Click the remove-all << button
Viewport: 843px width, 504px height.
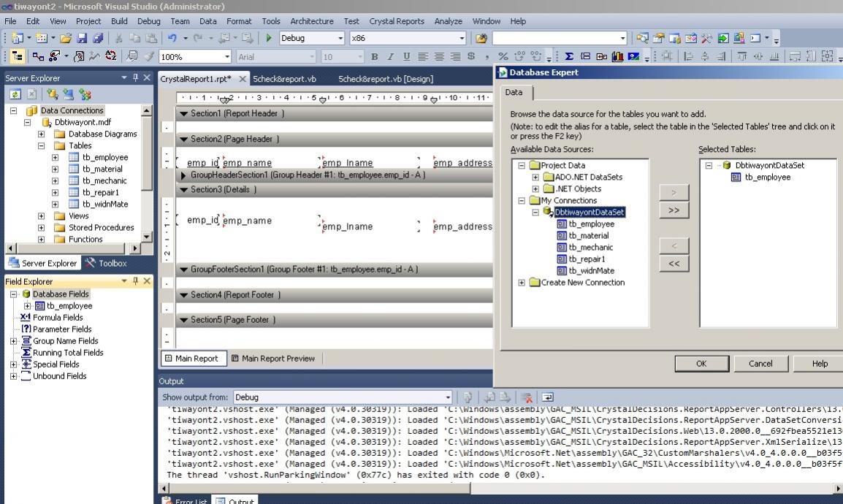(x=674, y=264)
